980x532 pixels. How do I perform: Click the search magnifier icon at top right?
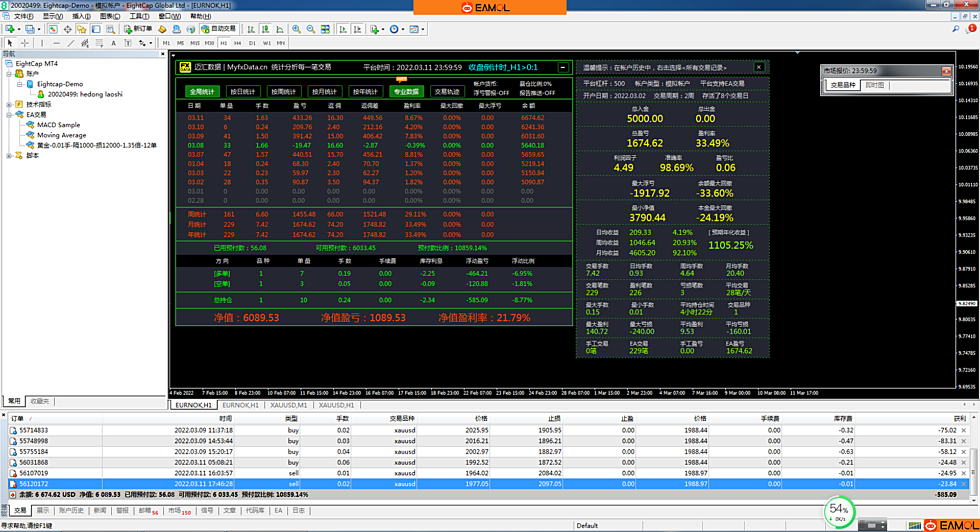[955, 29]
